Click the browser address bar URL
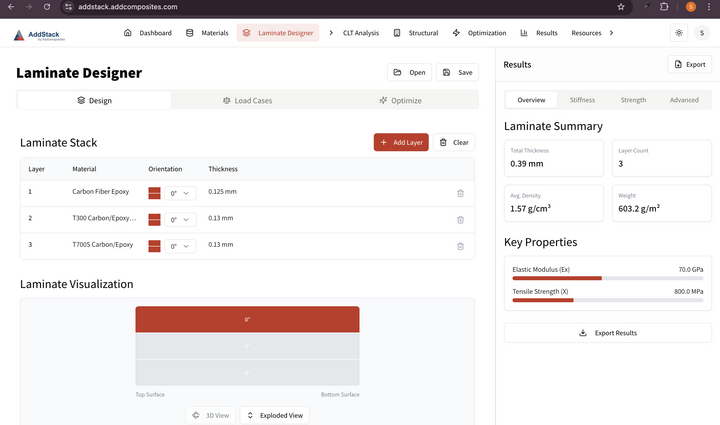The height and width of the screenshot is (425, 720). [128, 7]
